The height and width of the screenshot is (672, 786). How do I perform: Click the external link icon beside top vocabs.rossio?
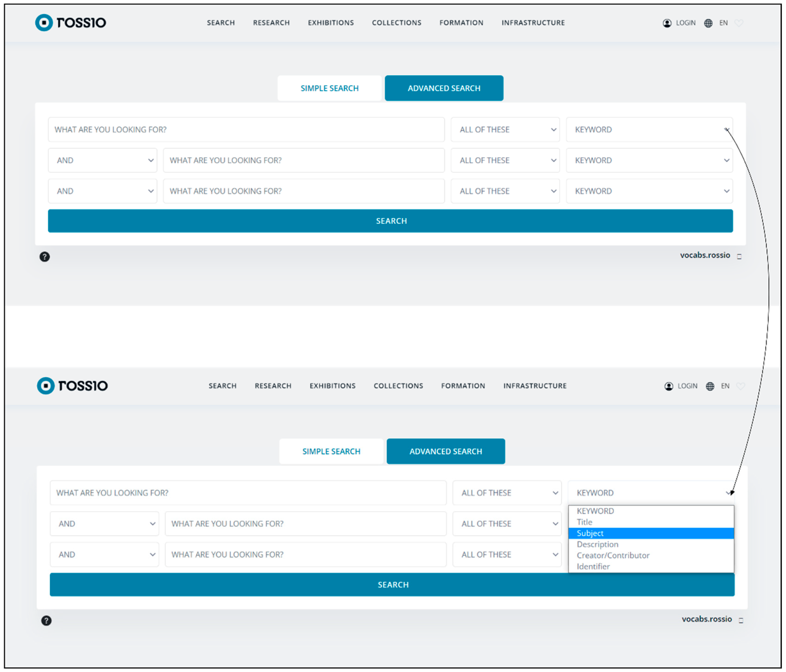(739, 256)
